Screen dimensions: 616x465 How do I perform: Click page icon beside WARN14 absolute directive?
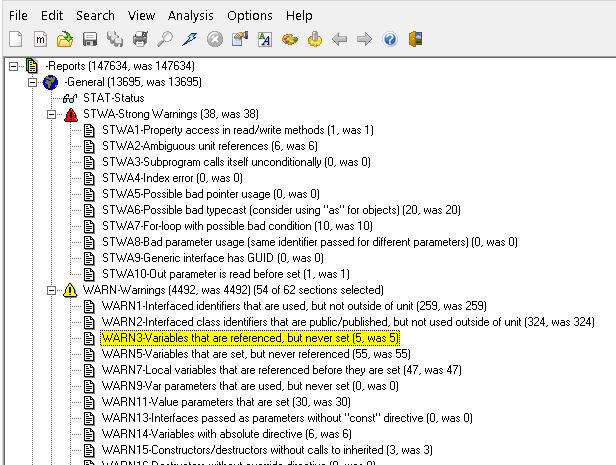coord(90,434)
